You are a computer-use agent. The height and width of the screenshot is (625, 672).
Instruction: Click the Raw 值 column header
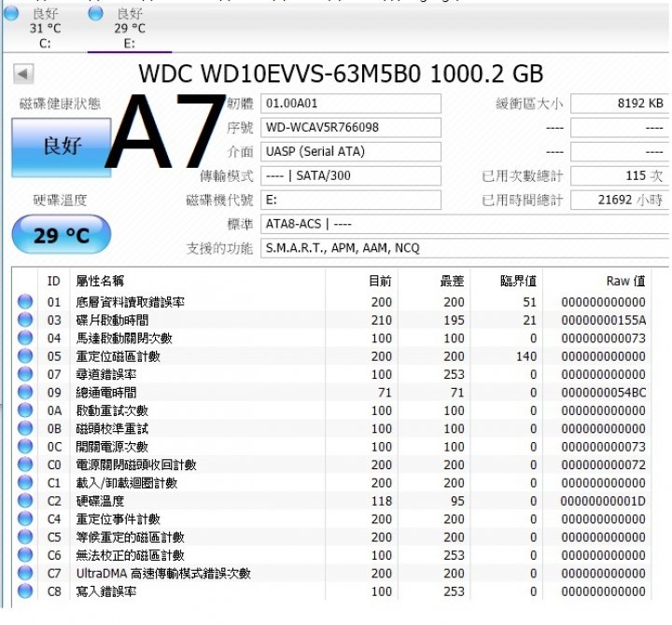click(597, 281)
